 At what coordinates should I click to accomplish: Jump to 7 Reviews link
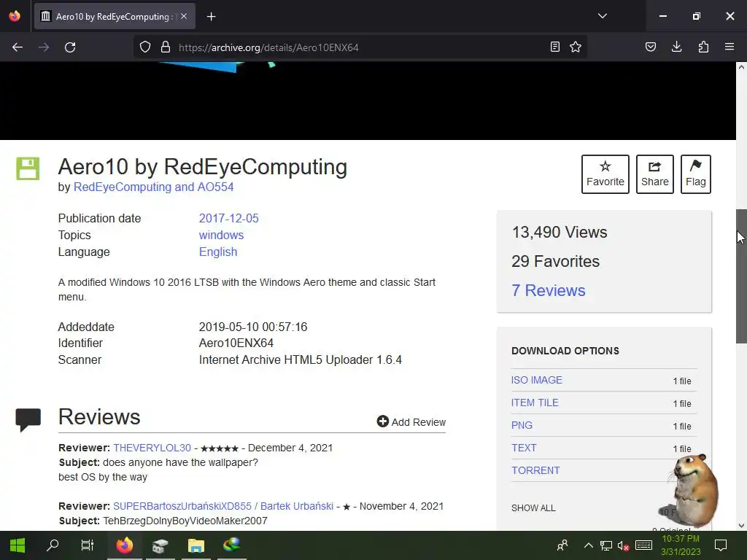click(549, 290)
